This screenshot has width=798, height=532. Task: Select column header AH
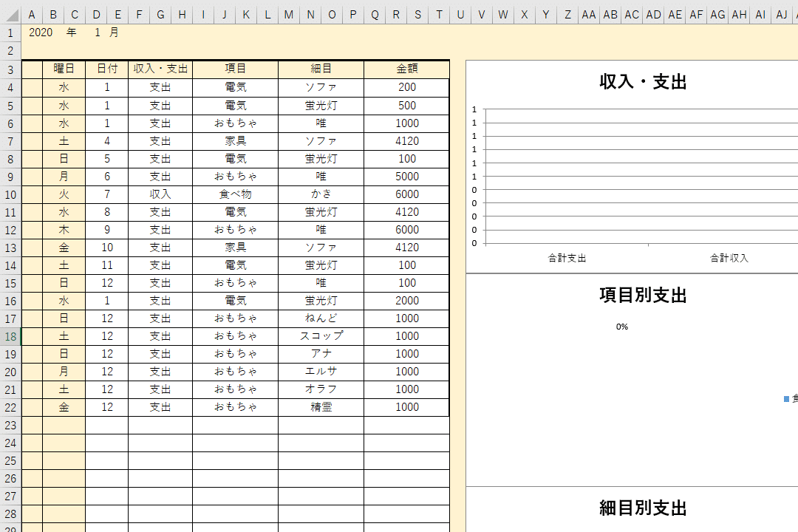[x=739, y=16]
